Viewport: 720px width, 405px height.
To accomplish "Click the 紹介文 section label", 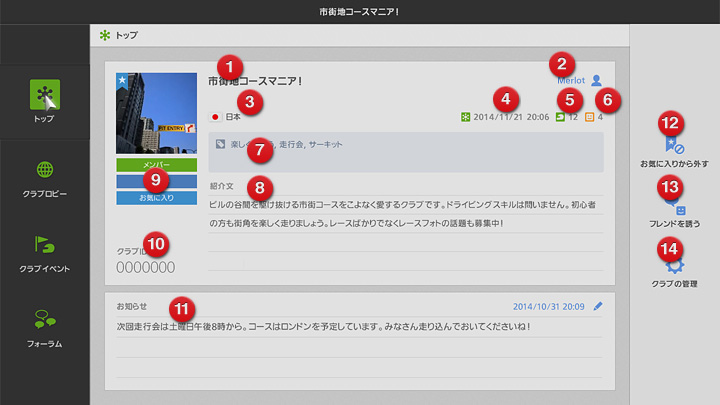I will [x=222, y=186].
